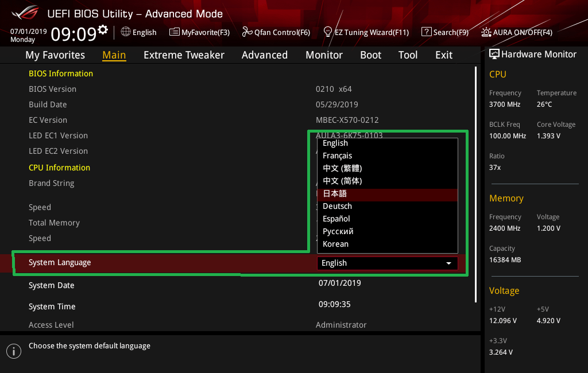Click the Access Level label
Viewport: 588px width, 373px height.
pyautogui.click(x=51, y=325)
